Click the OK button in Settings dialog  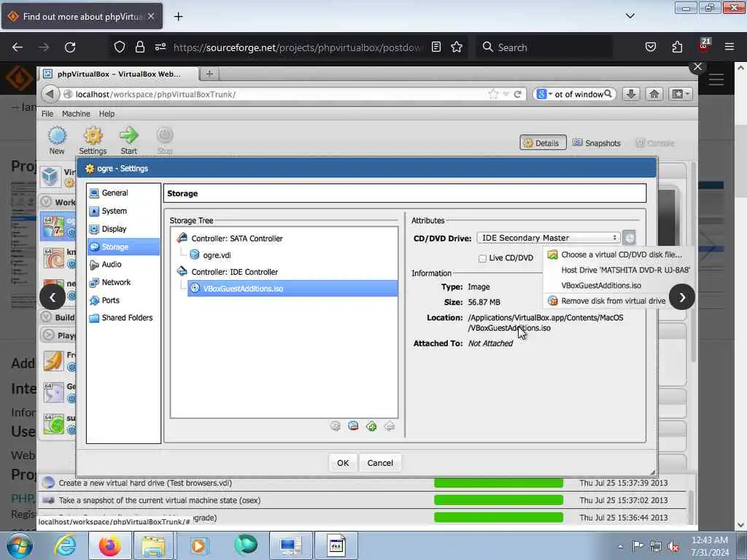pos(343,463)
